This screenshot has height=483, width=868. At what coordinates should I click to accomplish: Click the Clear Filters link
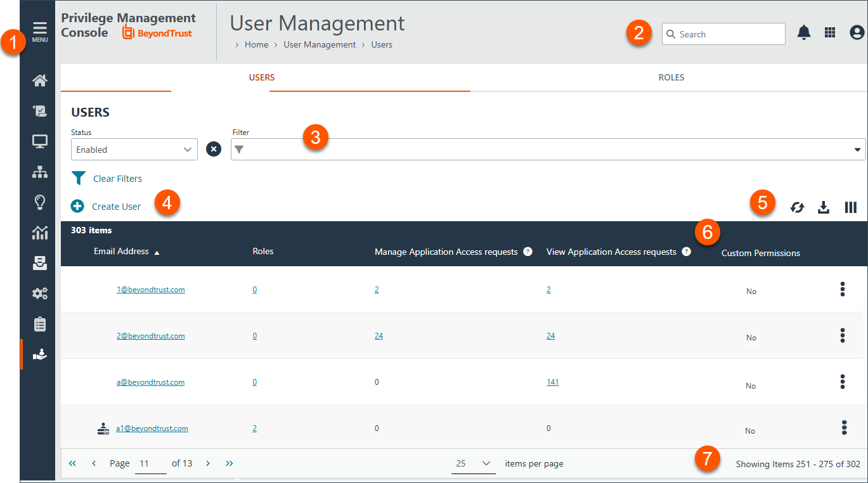click(x=117, y=179)
